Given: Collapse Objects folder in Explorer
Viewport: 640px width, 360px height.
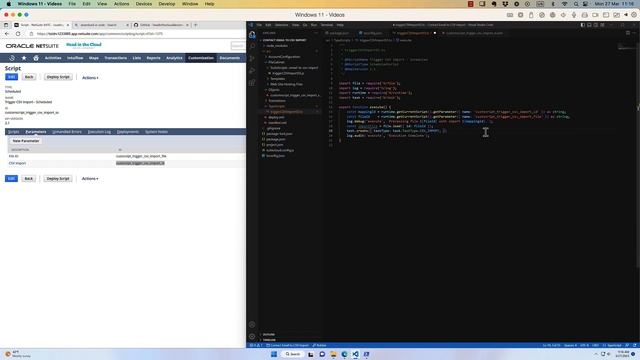Looking at the screenshot, I should (274, 90).
